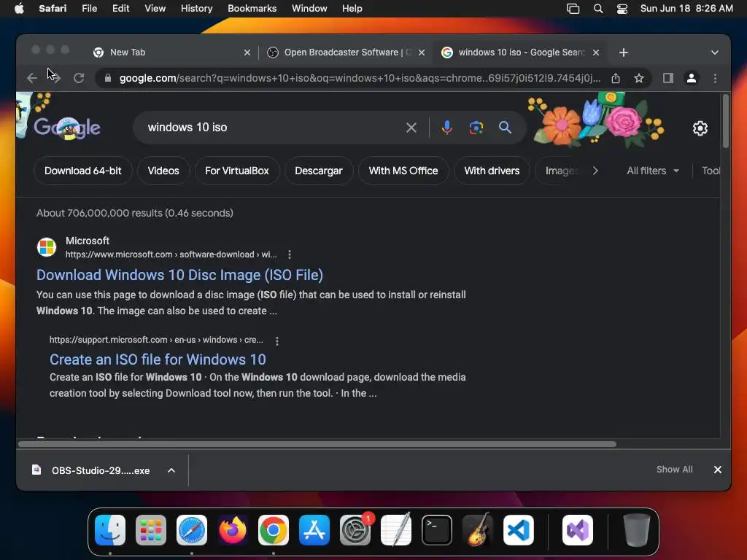Expand OBS-Studio download options chevron
This screenshot has height=560, width=747.
[x=171, y=470]
